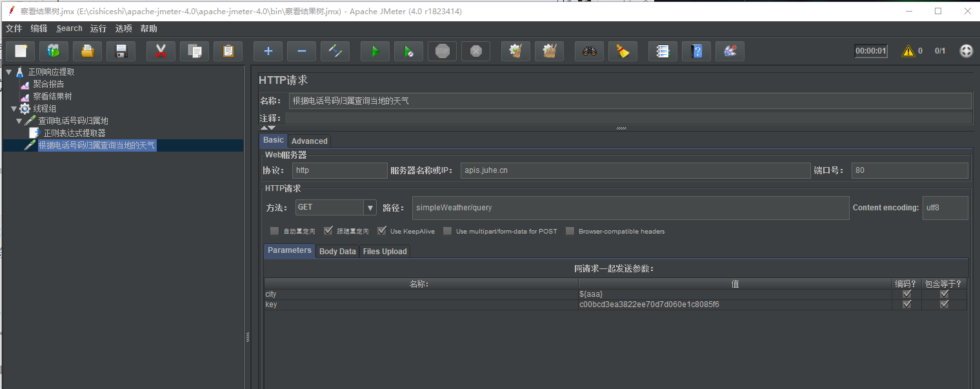This screenshot has height=389, width=980.
Task: Toggle 自动重定向 checkbox
Action: [x=274, y=231]
